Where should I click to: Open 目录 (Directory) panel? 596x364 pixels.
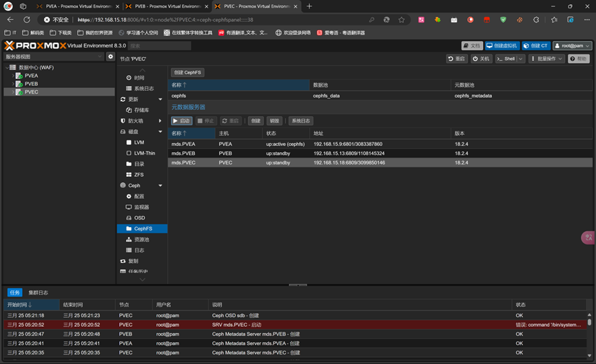point(138,164)
